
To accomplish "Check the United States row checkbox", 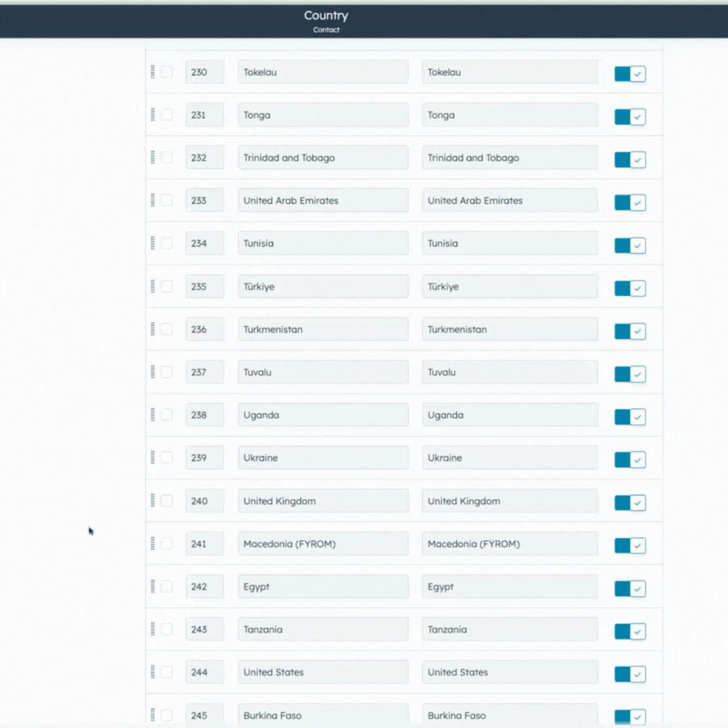I will click(x=167, y=672).
